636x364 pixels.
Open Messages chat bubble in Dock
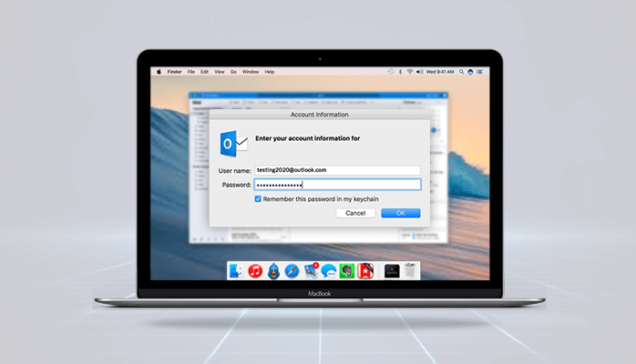329,271
